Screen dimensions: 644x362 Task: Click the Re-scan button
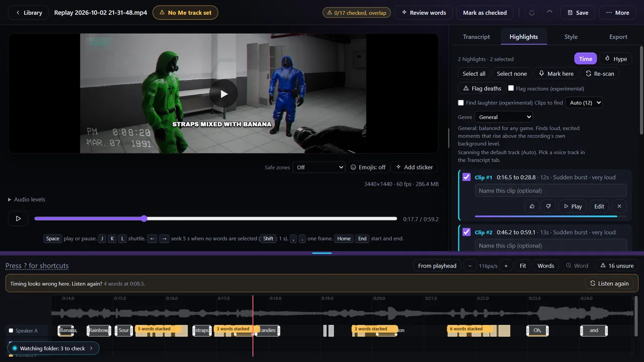tap(600, 73)
